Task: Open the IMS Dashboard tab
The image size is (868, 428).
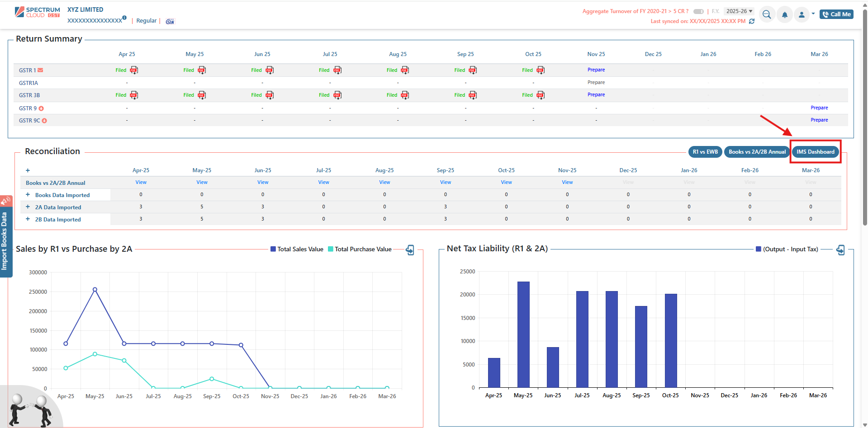Action: coord(815,152)
